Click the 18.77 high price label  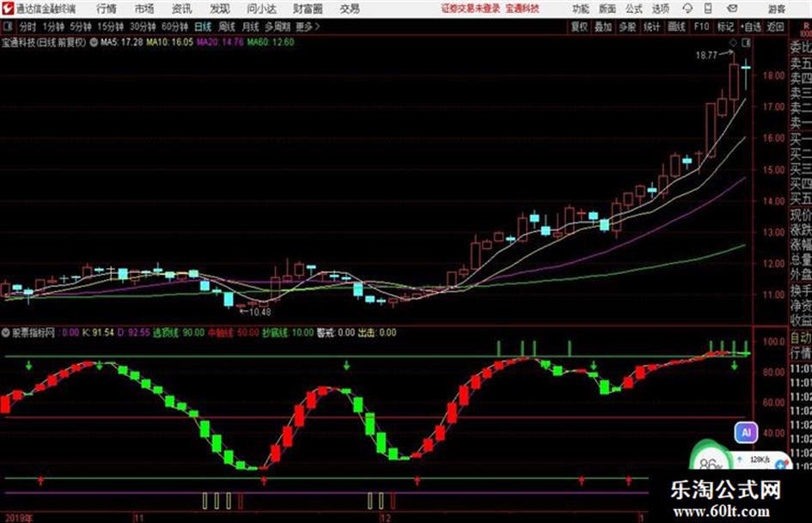point(706,55)
